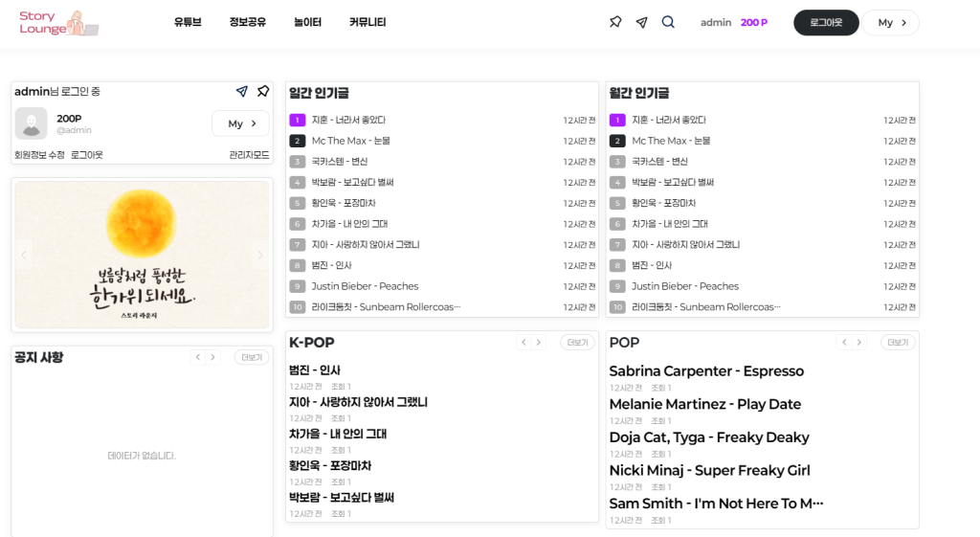Viewport: 980px width, 537px height.
Task: Go to next page of K-POP list
Action: 538,343
